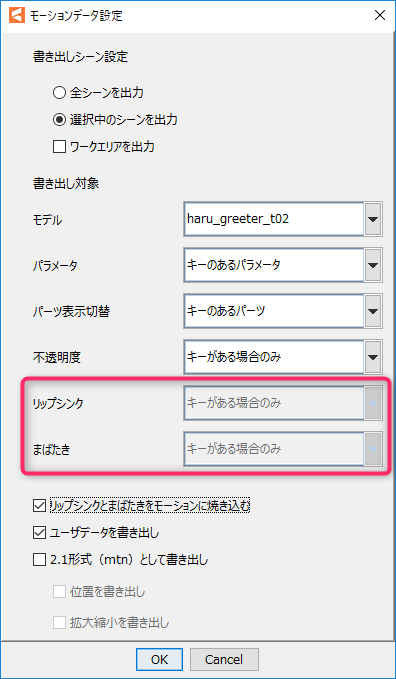Select the 選択中のシーンを出力 radio button
Viewport: 396px width, 679px height.
[59, 120]
